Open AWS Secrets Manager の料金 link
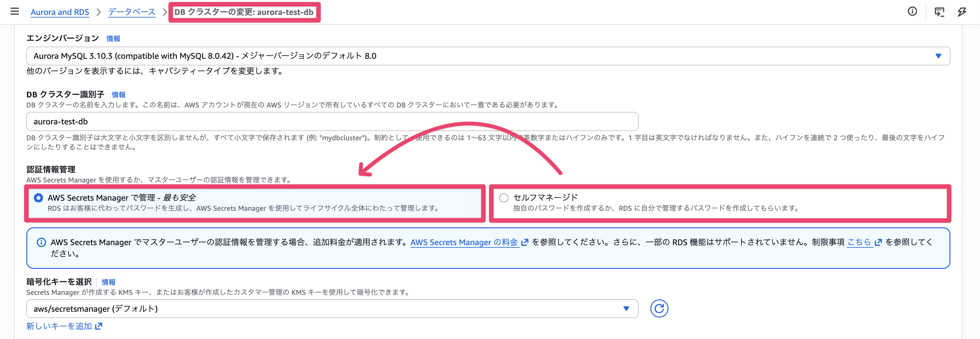The width and height of the screenshot is (980, 339). point(464,242)
